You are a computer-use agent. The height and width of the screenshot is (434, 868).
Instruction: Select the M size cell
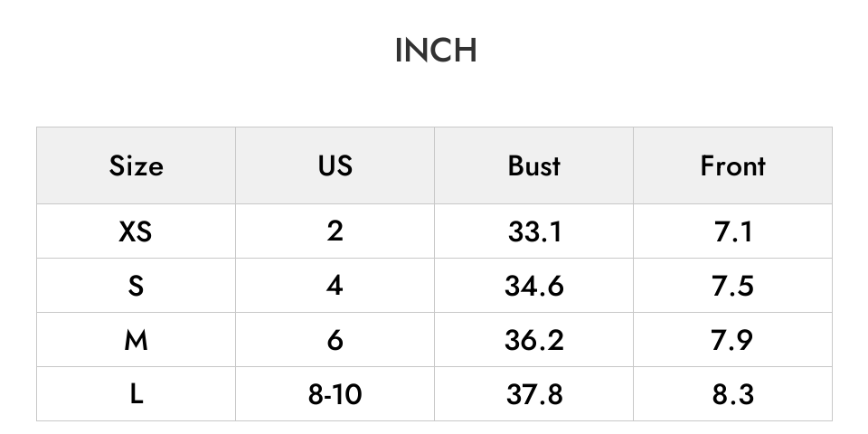[137, 339]
